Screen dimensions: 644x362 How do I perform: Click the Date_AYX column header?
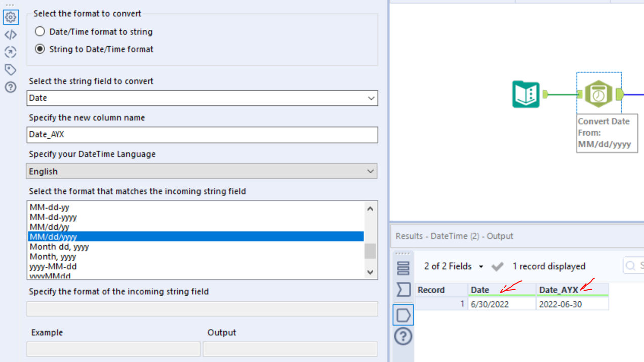(x=558, y=290)
